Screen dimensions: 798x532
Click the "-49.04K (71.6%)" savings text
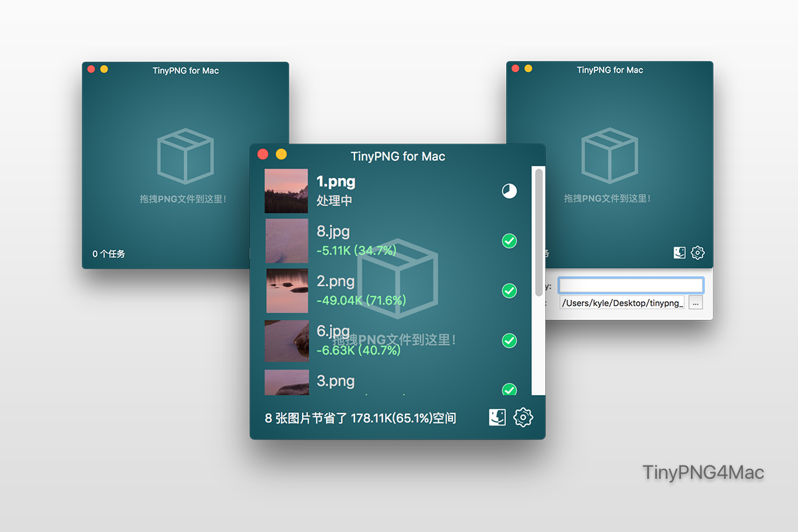[x=361, y=300]
